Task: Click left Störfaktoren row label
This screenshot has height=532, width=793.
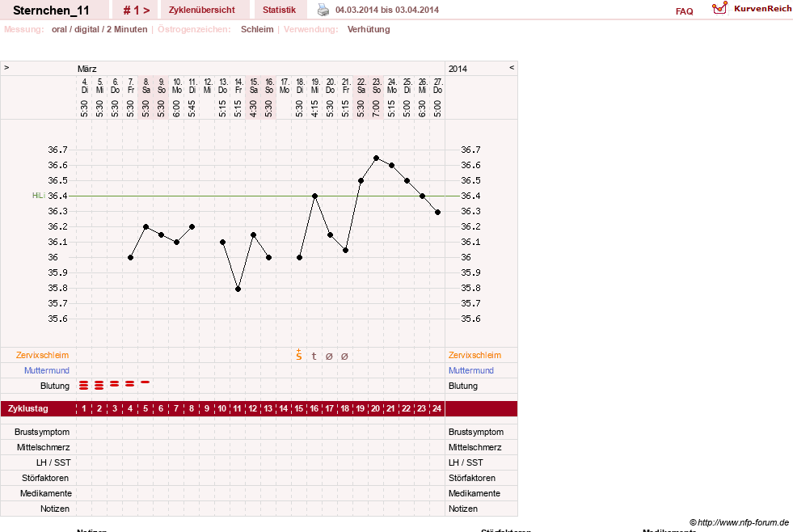Action: 45,478
